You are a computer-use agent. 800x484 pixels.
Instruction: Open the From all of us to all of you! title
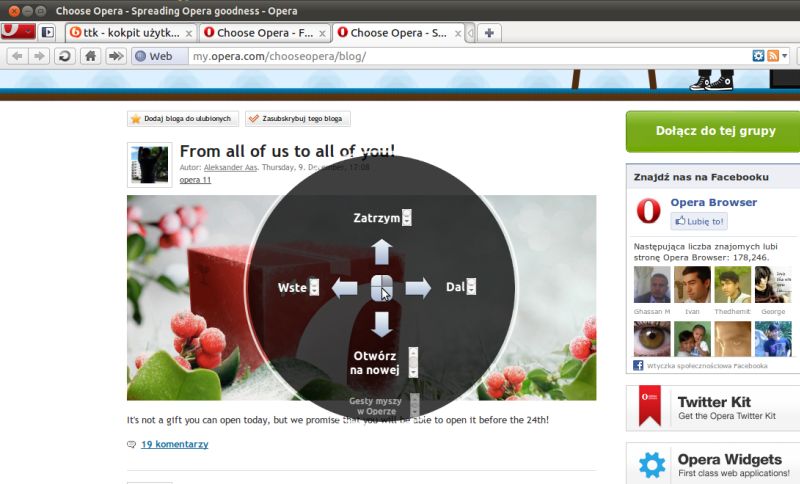click(x=287, y=151)
